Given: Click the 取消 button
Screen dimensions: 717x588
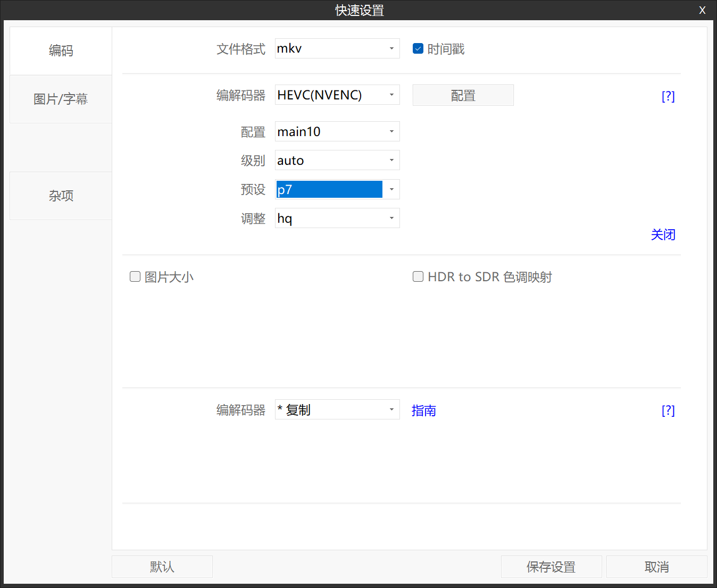Looking at the screenshot, I should (x=657, y=567).
